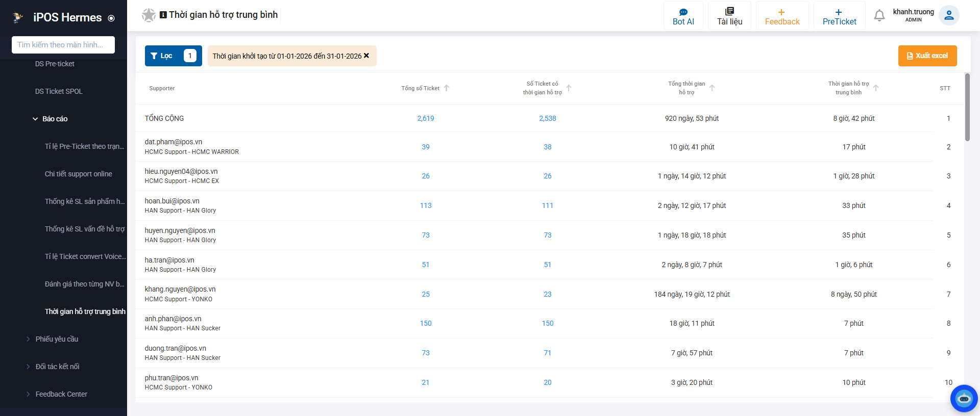Screen dimensions: 980x416
Task: Click the info icon before page title
Action: click(163, 15)
